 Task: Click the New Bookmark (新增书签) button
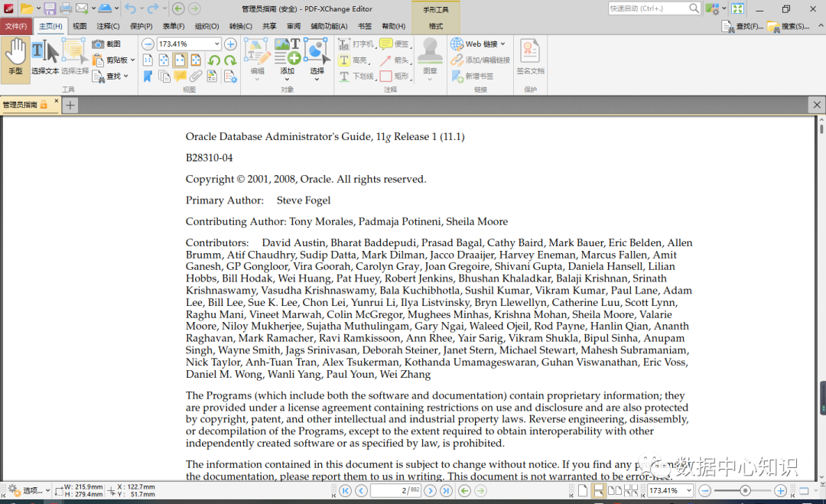(473, 76)
